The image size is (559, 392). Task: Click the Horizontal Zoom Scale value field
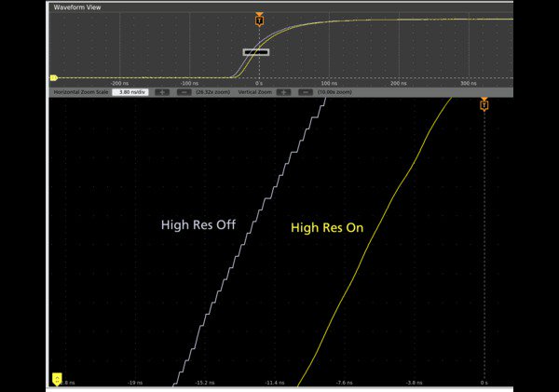(130, 92)
